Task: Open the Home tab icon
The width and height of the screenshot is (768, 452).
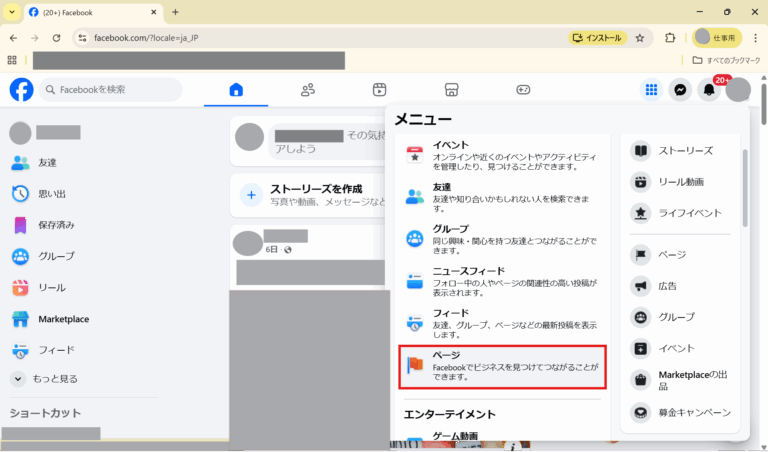Action: [236, 90]
